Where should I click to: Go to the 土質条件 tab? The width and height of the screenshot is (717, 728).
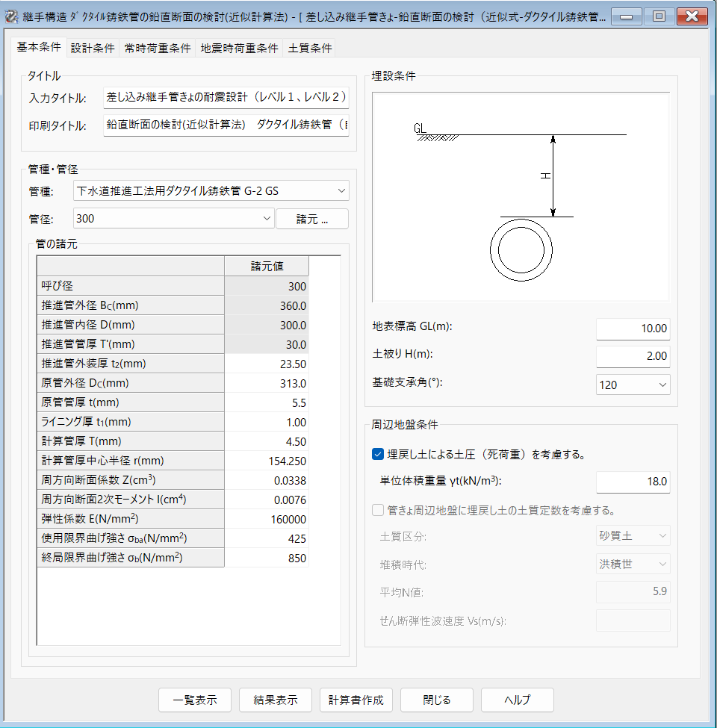[310, 49]
